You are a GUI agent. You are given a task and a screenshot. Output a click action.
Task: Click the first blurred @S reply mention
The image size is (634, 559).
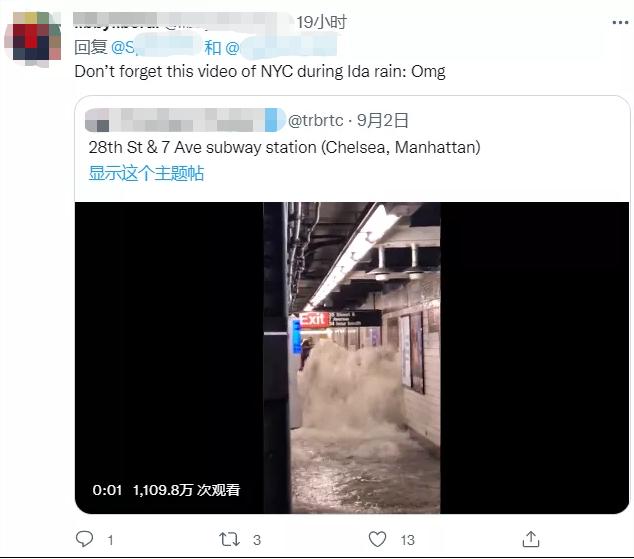point(156,48)
